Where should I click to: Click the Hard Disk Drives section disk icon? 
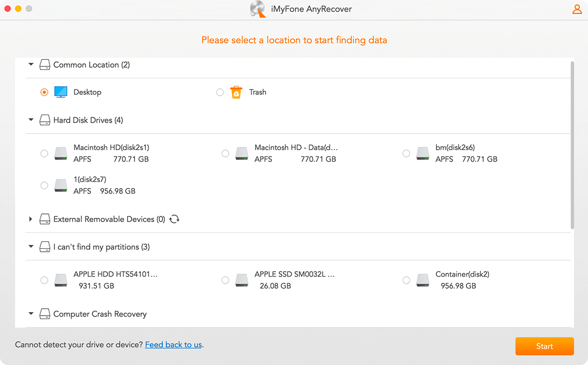[45, 120]
